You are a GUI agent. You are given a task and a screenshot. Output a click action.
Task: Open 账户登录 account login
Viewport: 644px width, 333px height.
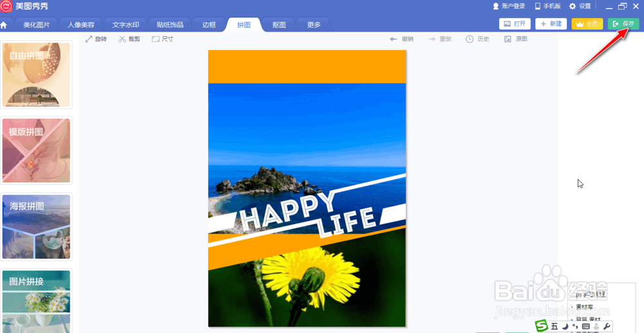tap(509, 6)
